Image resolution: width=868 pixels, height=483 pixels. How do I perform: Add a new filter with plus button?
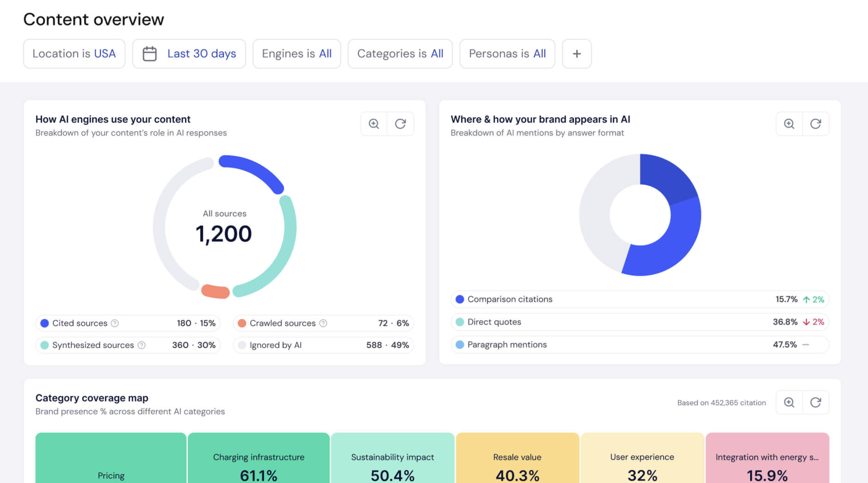tap(577, 54)
